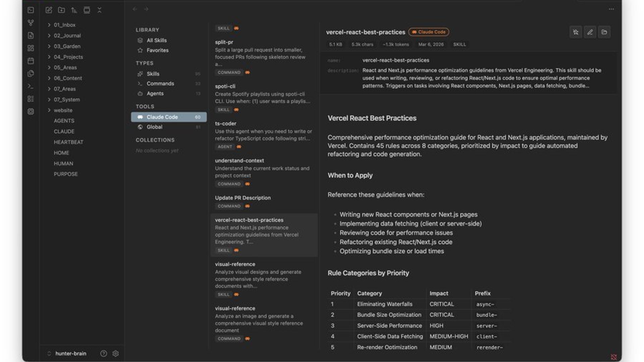Image resolution: width=644 pixels, height=362 pixels.
Task: Open skill folder icon at top right
Action: coord(604,32)
